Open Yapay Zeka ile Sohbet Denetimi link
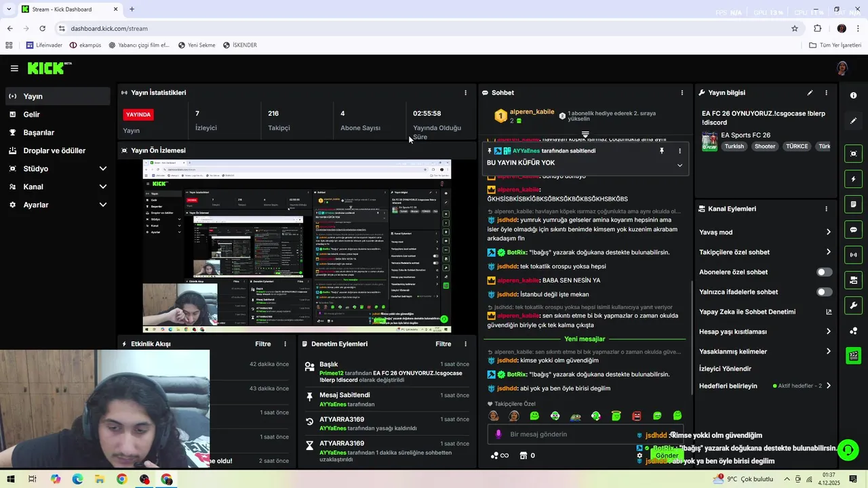The width and height of the screenshot is (868, 488). pos(765,312)
